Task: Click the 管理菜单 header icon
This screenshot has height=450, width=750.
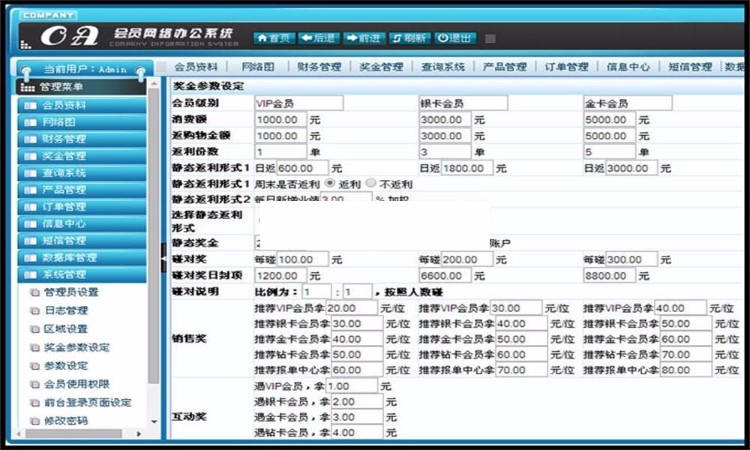Action: [x=28, y=87]
